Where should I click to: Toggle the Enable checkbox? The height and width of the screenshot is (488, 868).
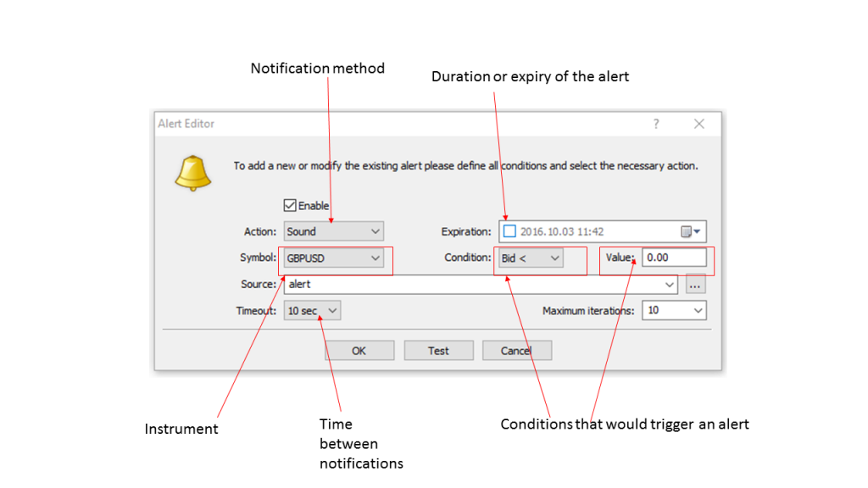coord(290,206)
